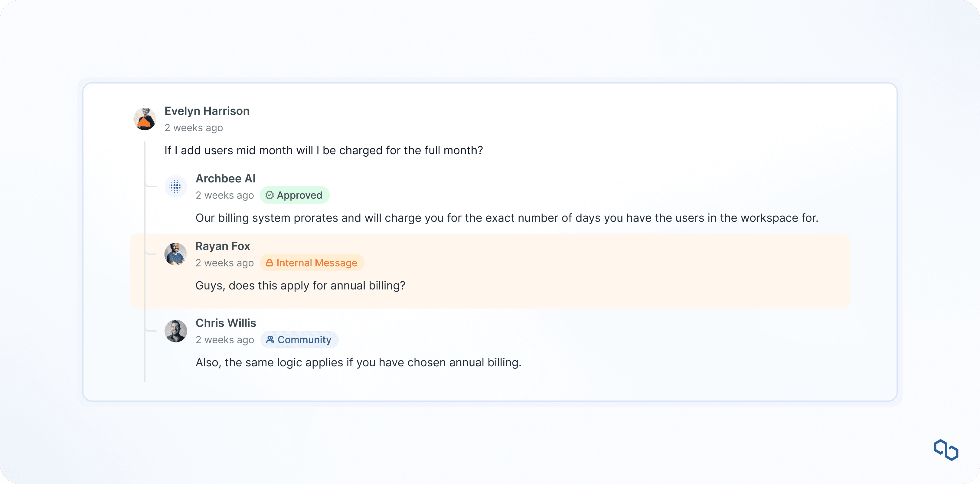This screenshot has width=980, height=484.
Task: Open Evelyn Harrison's name link
Action: tap(207, 111)
